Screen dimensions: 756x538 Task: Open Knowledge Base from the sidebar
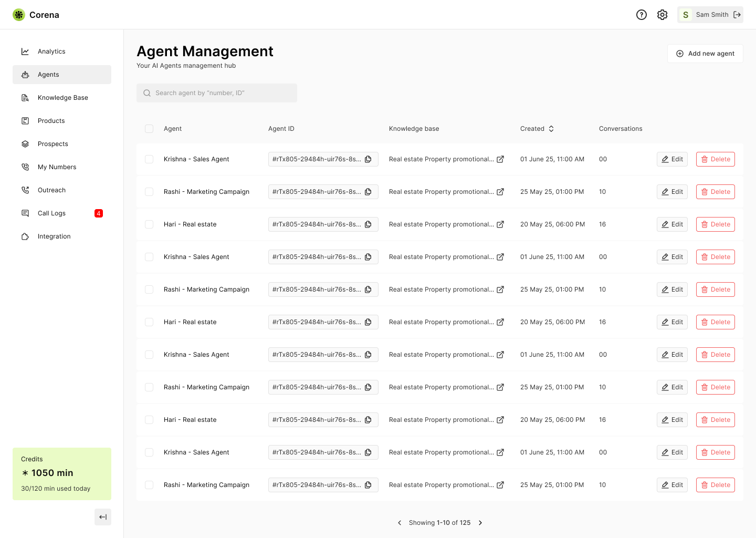point(62,98)
